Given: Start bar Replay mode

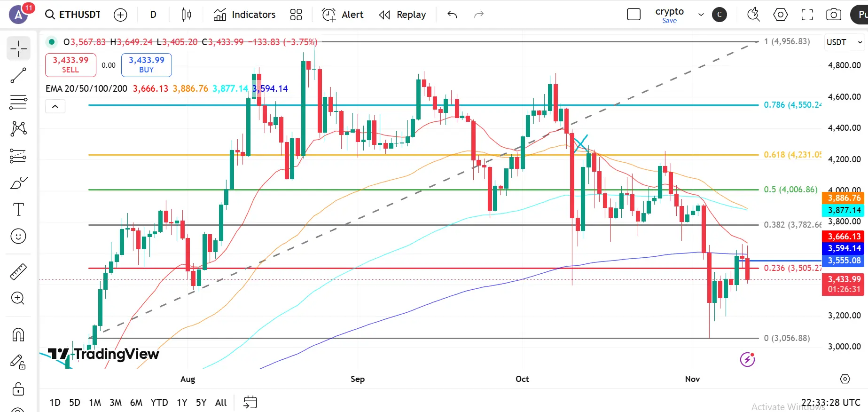Looking at the screenshot, I should [x=402, y=15].
